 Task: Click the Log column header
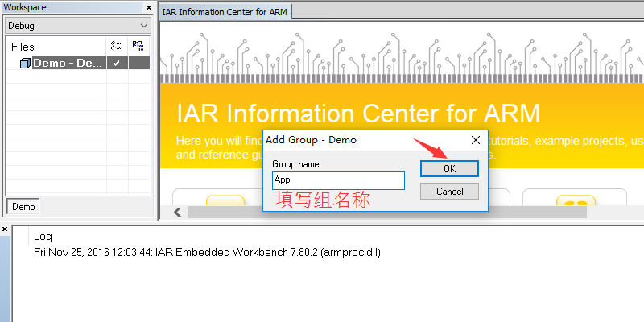[43, 236]
